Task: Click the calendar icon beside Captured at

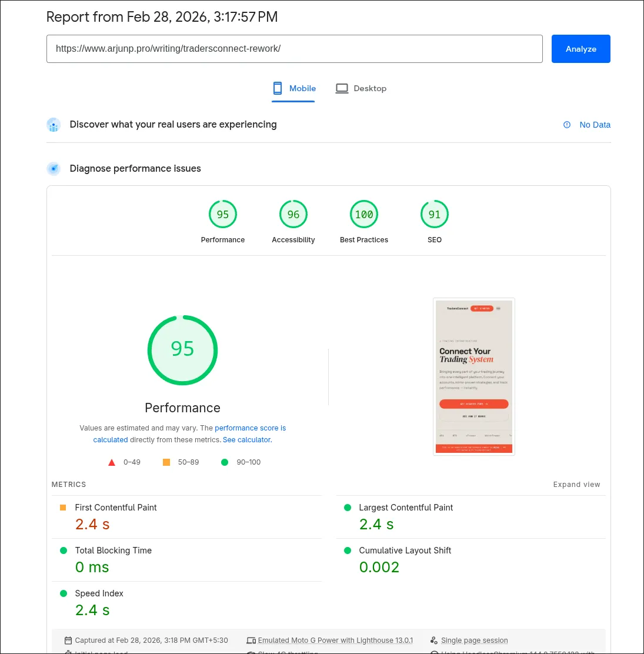Action: pyautogui.click(x=69, y=640)
